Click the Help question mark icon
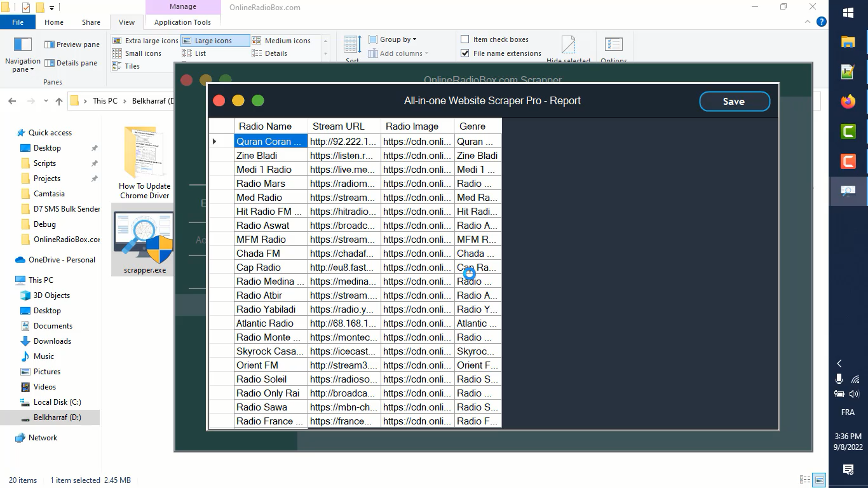Viewport: 868px width, 488px height. (x=822, y=22)
